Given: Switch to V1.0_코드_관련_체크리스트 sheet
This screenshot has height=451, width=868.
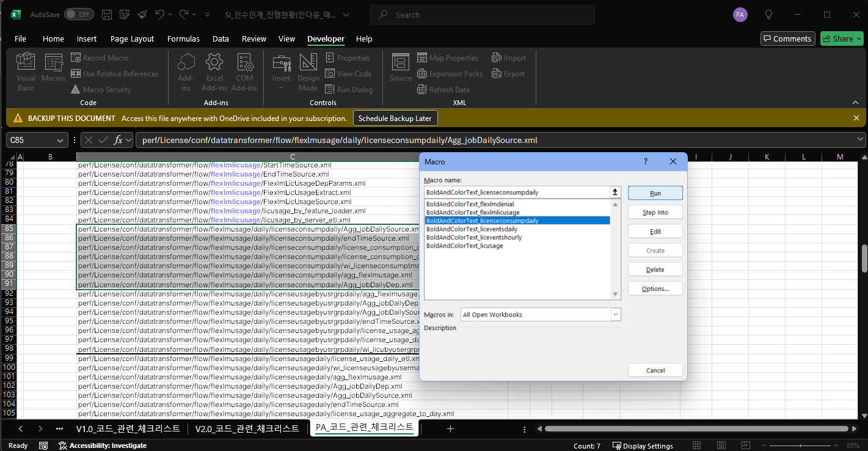Looking at the screenshot, I should [128, 428].
